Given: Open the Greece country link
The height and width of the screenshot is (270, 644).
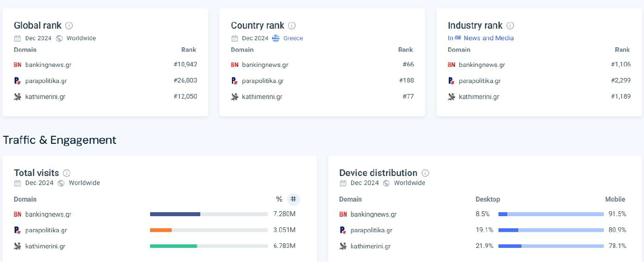Looking at the screenshot, I should pos(293,38).
